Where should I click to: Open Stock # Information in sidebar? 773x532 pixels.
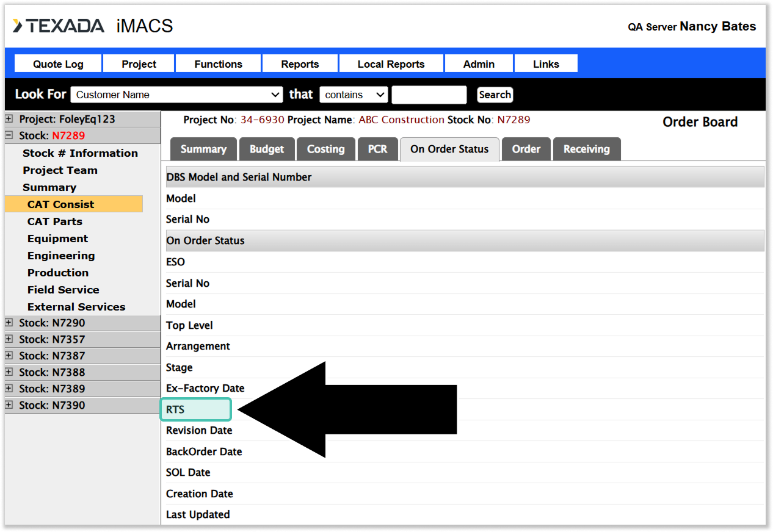(80, 153)
